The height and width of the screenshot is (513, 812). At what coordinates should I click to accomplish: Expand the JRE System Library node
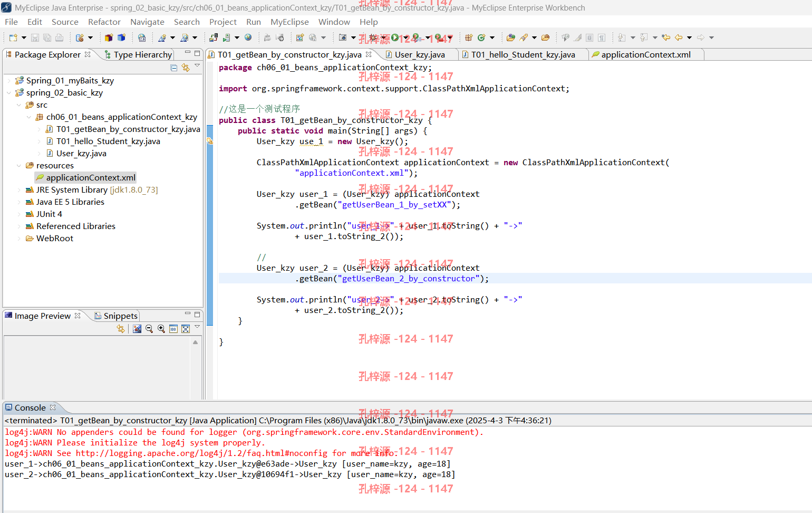click(x=19, y=190)
